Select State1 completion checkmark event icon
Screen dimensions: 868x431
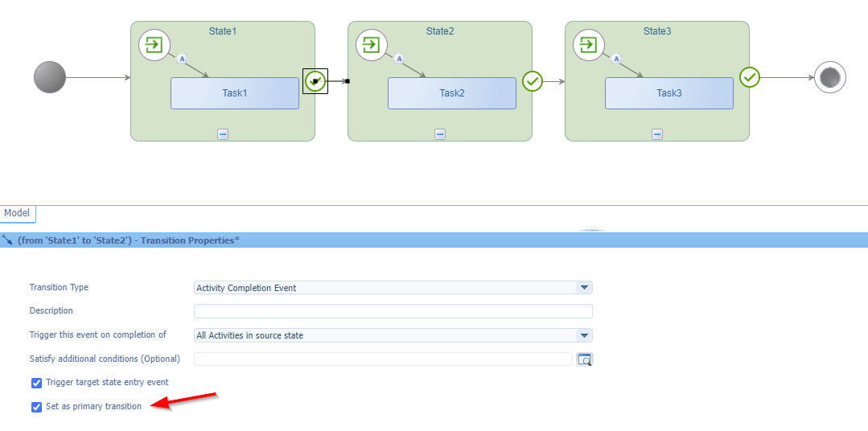(315, 81)
